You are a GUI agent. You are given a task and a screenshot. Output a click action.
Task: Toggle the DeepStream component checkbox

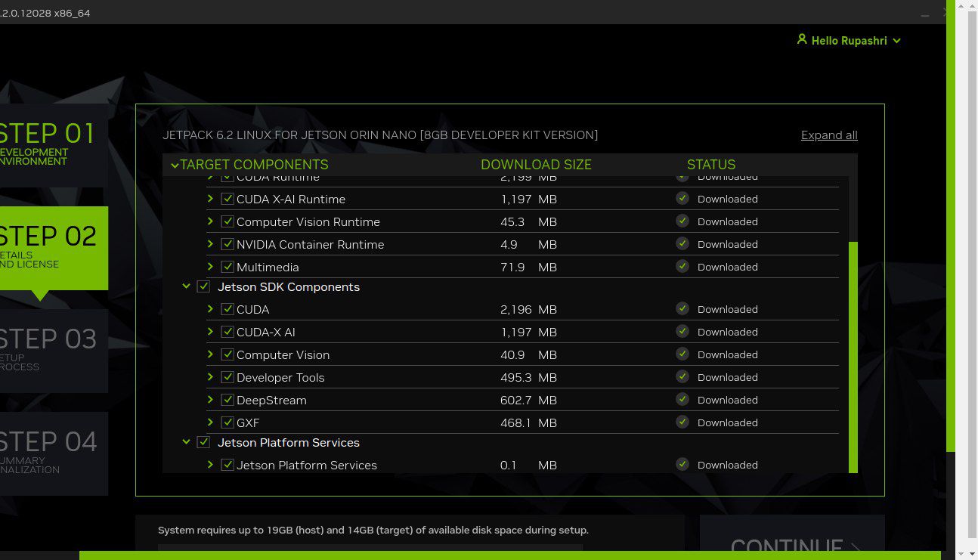(227, 400)
